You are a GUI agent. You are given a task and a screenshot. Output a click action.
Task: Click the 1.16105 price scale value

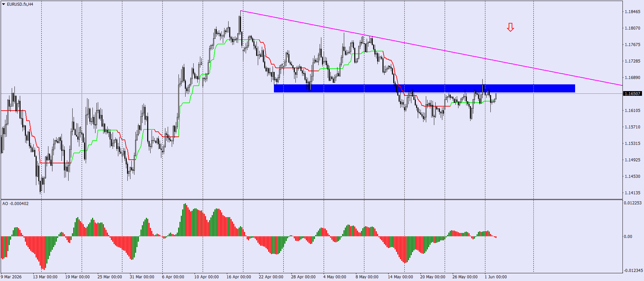(632, 111)
